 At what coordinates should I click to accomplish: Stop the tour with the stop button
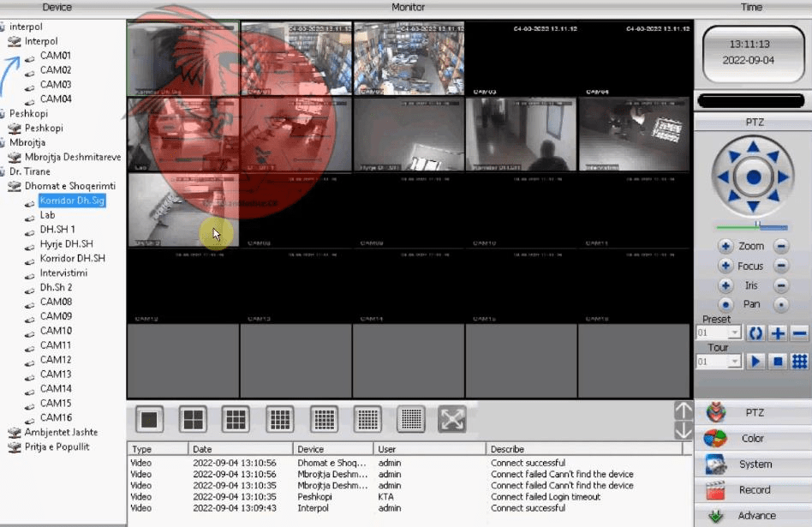tap(777, 362)
